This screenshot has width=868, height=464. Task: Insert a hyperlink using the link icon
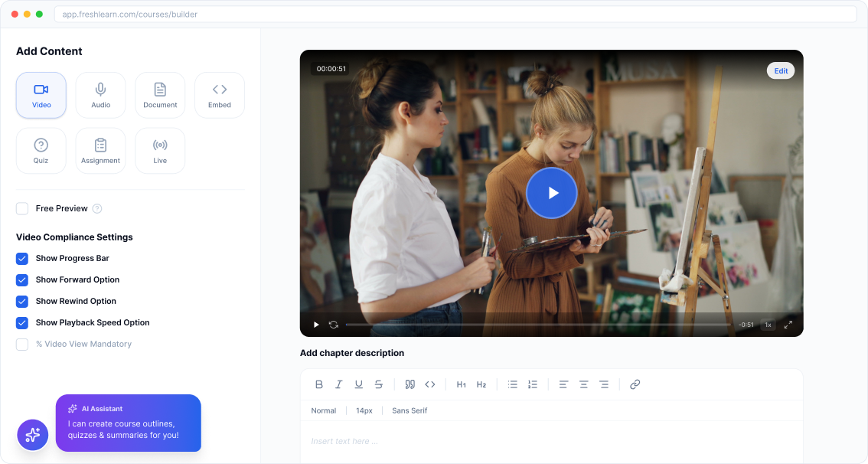635,384
